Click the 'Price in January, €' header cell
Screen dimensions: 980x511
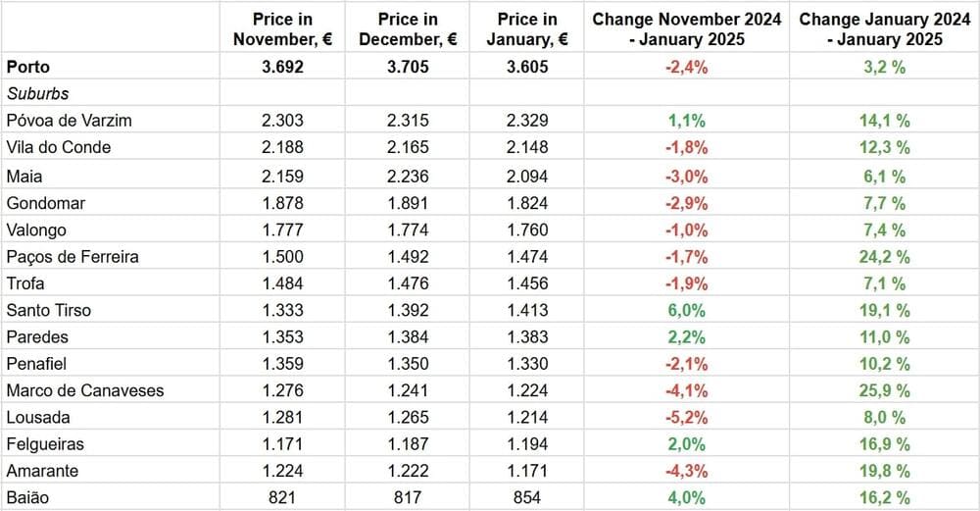526,29
